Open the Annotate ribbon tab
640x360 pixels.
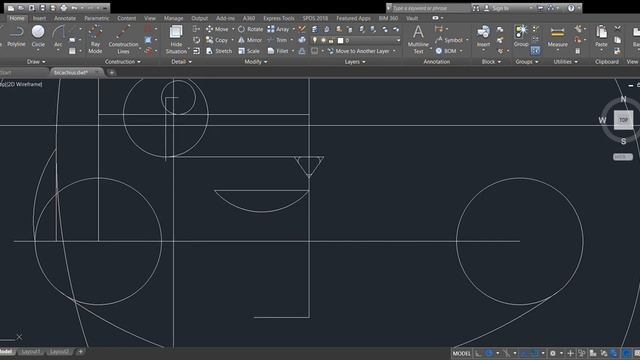(x=65, y=18)
